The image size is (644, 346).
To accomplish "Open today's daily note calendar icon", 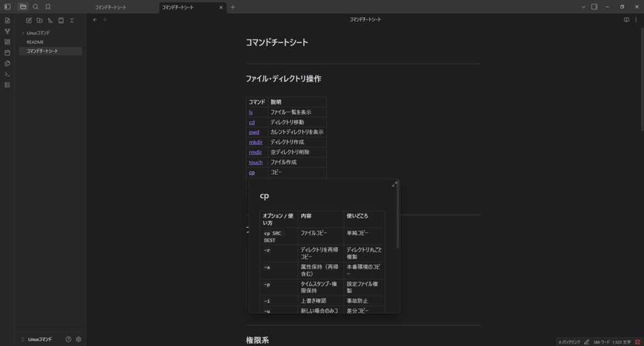I will pos(8,53).
